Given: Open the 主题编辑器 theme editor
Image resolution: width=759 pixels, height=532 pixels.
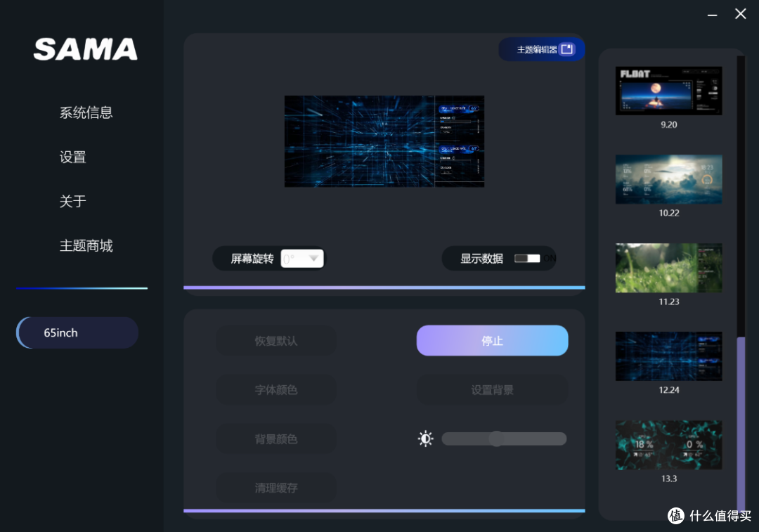Looking at the screenshot, I should pos(542,49).
